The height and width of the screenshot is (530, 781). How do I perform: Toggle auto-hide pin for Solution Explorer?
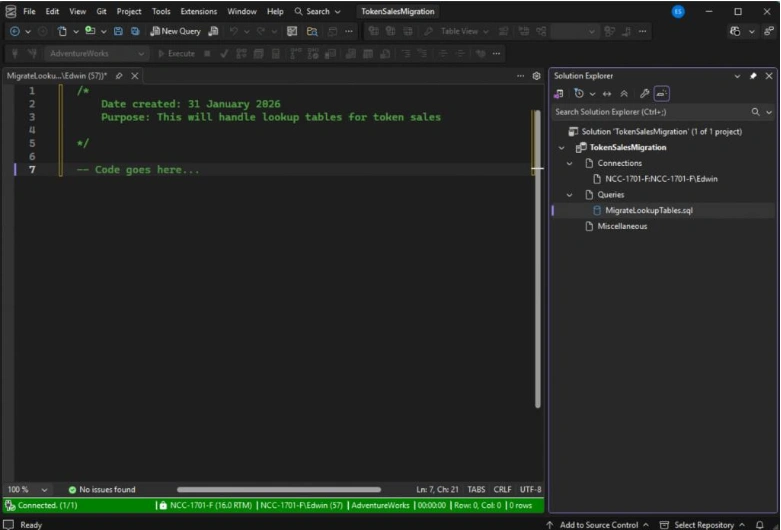tap(753, 76)
